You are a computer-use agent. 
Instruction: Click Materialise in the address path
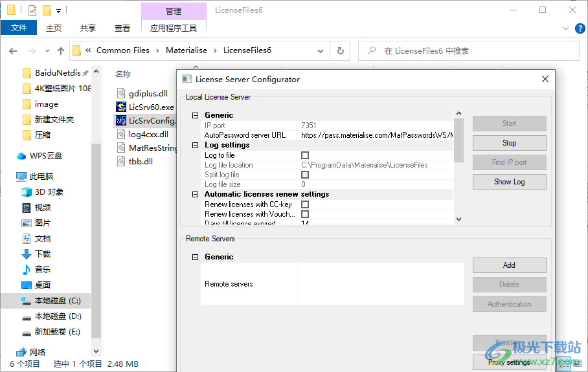[187, 50]
